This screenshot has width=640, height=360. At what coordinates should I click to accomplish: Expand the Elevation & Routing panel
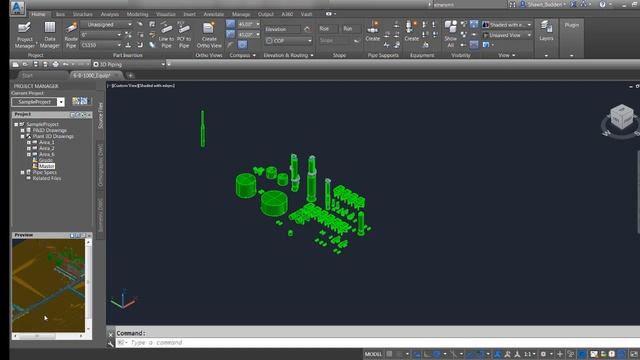312,55
